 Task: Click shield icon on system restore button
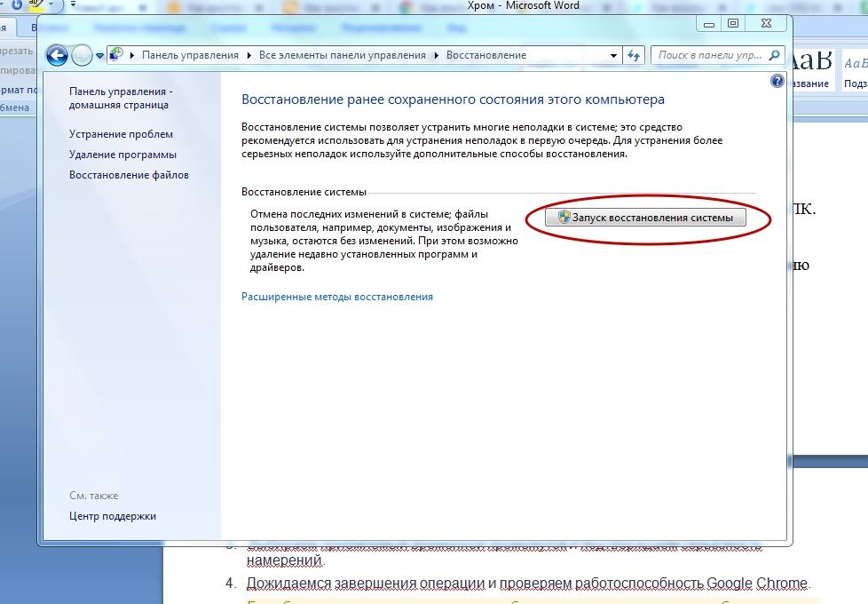click(564, 218)
